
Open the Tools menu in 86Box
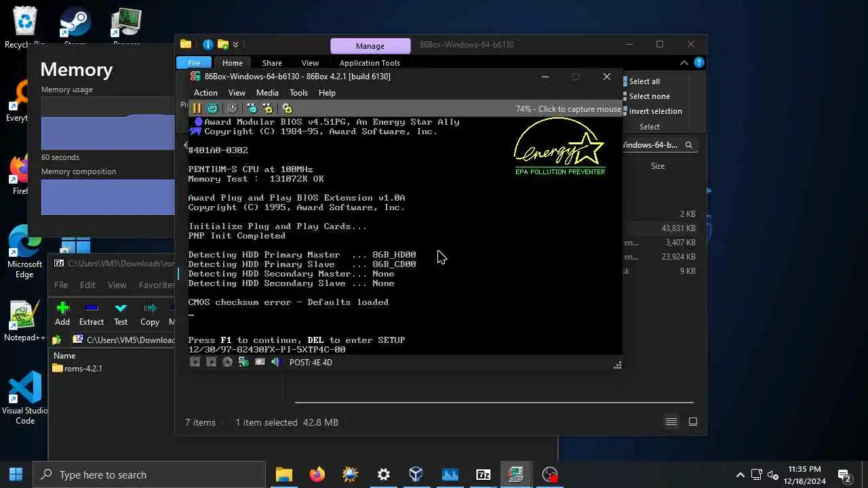coord(298,93)
